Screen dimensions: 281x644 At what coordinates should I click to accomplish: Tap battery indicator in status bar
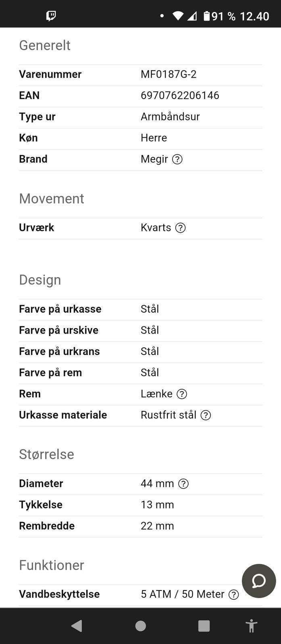pos(207,16)
